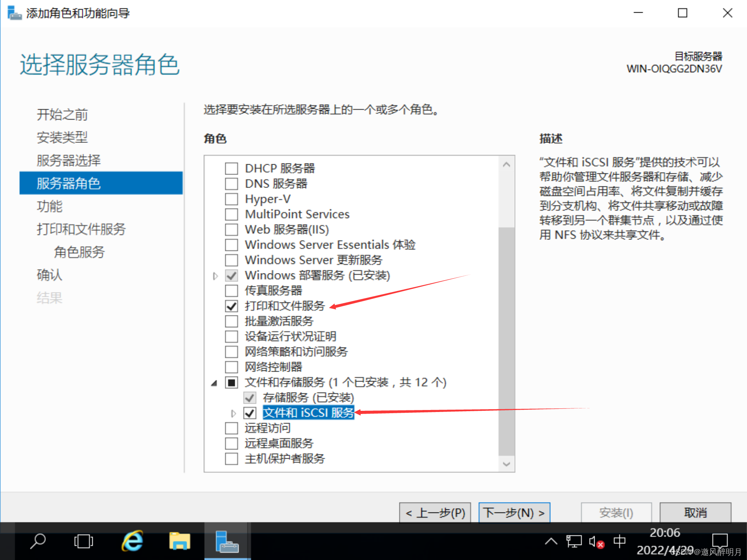Expand the 文件和 iSCSI 服务 node
The width and height of the screenshot is (747, 560).
(x=233, y=414)
